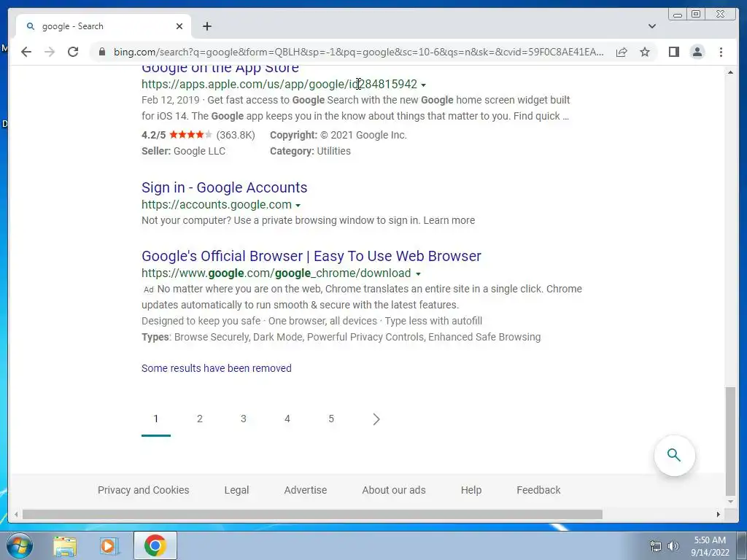Click Some results have been removed
This screenshot has height=560, width=747.
coord(216,368)
